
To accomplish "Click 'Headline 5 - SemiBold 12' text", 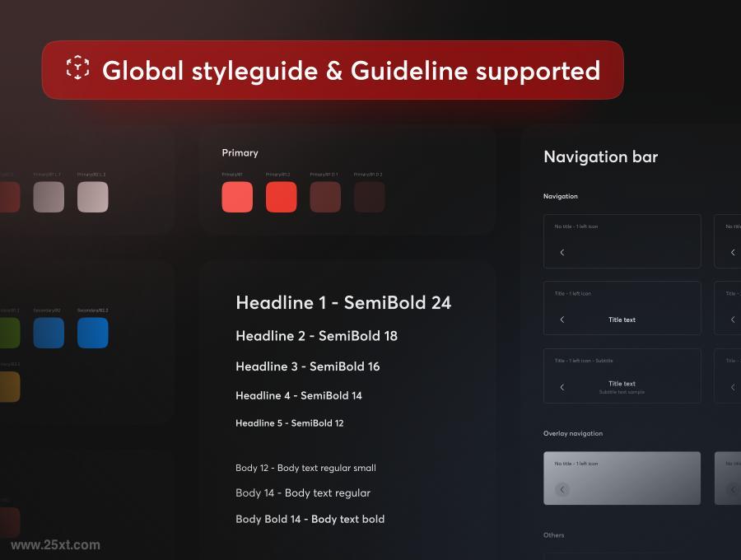I will (x=289, y=423).
